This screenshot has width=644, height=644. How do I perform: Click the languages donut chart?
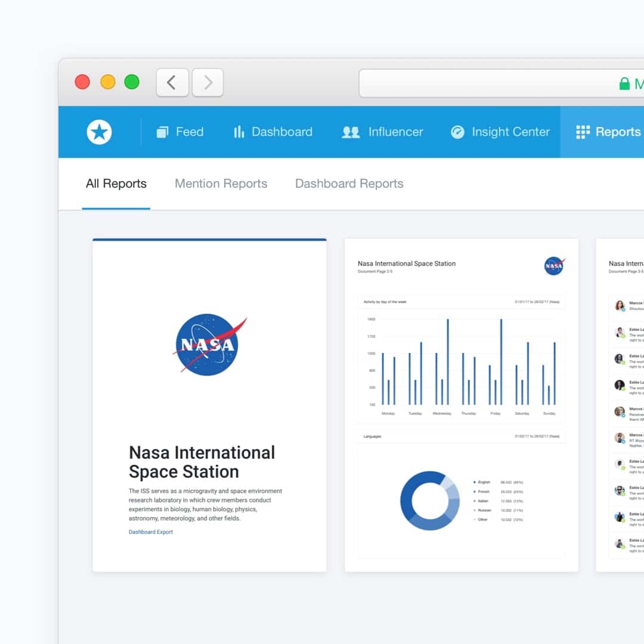429,501
